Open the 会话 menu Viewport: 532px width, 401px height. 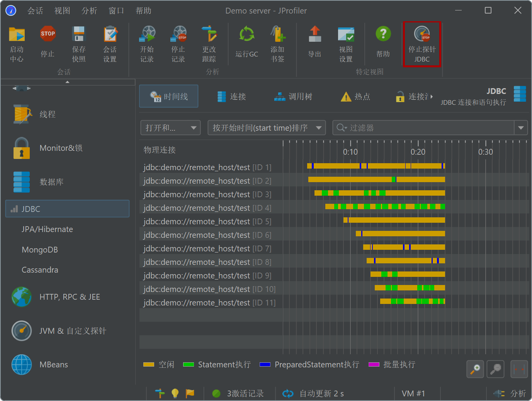35,11
